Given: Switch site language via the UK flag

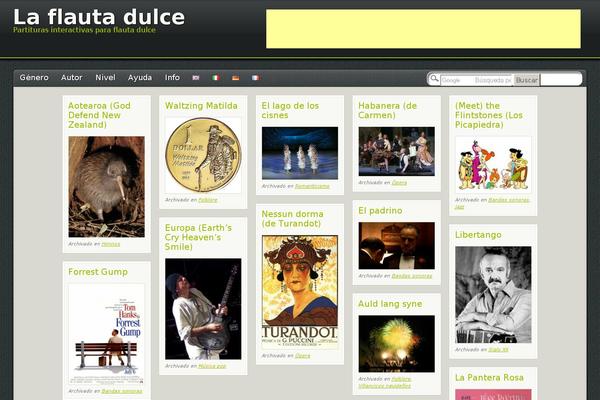Looking at the screenshot, I should [x=196, y=78].
